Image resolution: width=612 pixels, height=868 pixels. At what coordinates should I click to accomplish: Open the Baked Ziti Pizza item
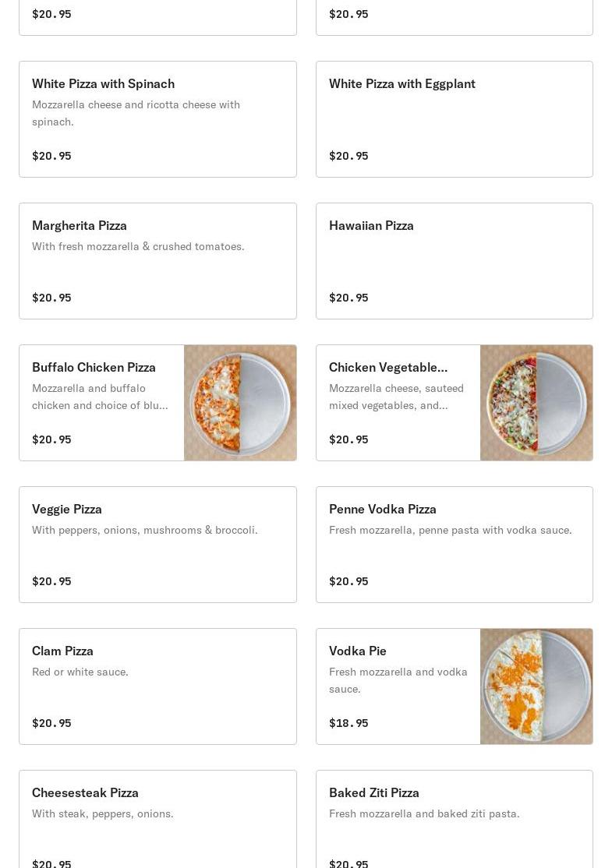pyautogui.click(x=455, y=819)
